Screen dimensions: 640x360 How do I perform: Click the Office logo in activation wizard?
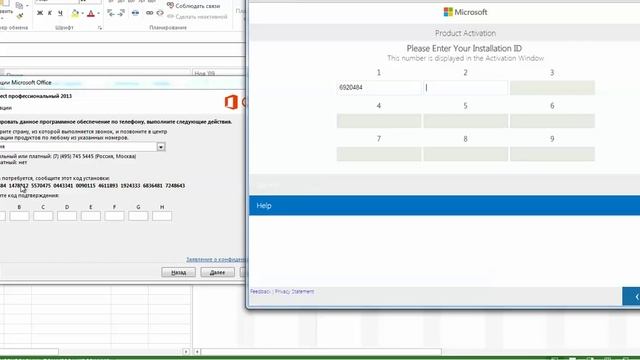tap(231, 102)
